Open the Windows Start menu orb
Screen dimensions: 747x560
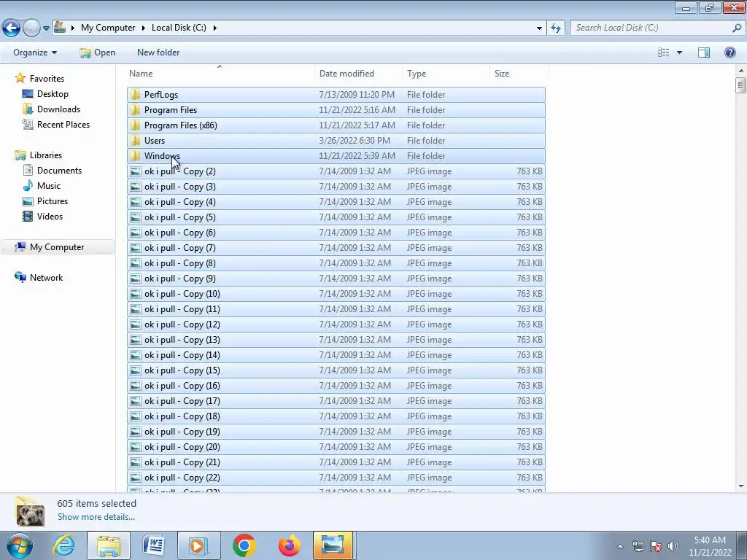coord(20,545)
